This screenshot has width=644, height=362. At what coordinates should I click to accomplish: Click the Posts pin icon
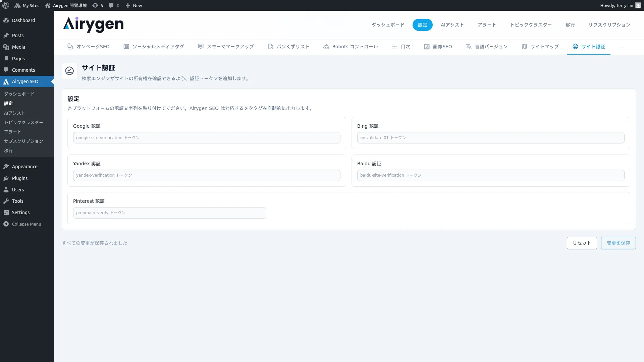[x=6, y=36]
